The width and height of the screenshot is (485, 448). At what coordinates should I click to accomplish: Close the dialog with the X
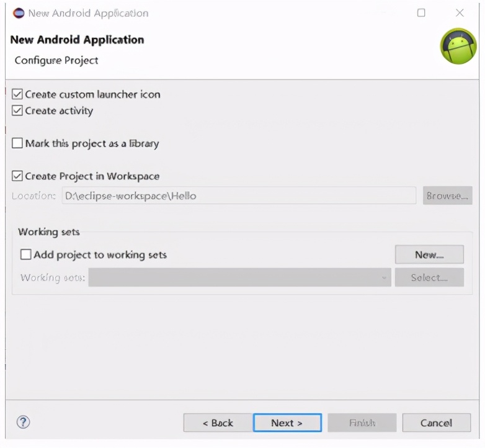click(460, 12)
